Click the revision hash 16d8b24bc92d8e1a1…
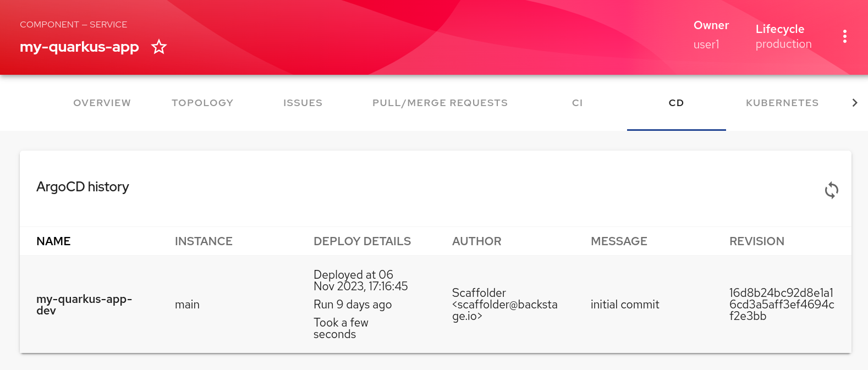The width and height of the screenshot is (868, 370). click(782, 305)
